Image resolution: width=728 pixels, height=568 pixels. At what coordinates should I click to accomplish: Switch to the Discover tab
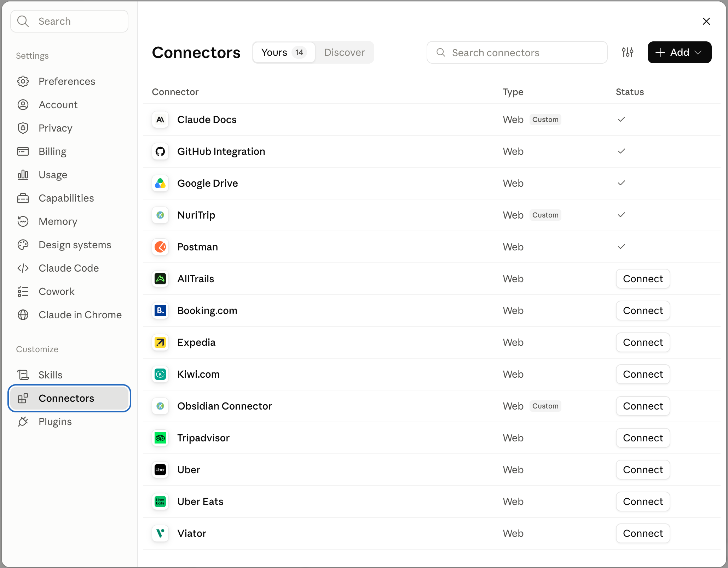tap(344, 52)
